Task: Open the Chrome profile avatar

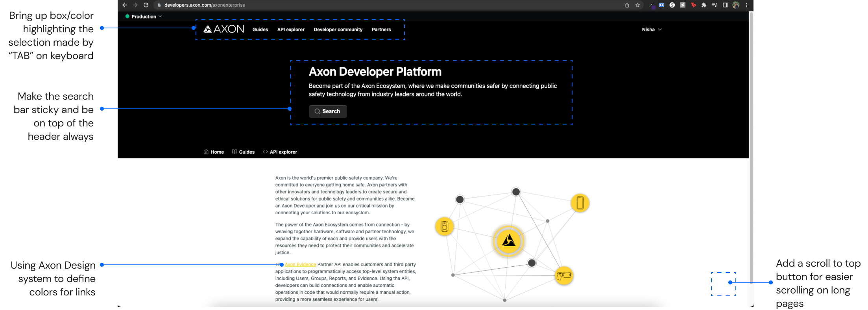Action: pos(736,5)
